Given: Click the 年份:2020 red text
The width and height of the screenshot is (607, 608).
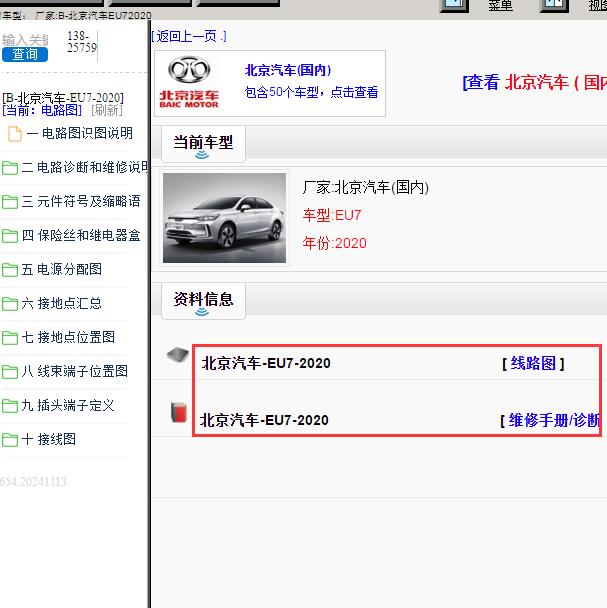Looking at the screenshot, I should pyautogui.click(x=334, y=243).
